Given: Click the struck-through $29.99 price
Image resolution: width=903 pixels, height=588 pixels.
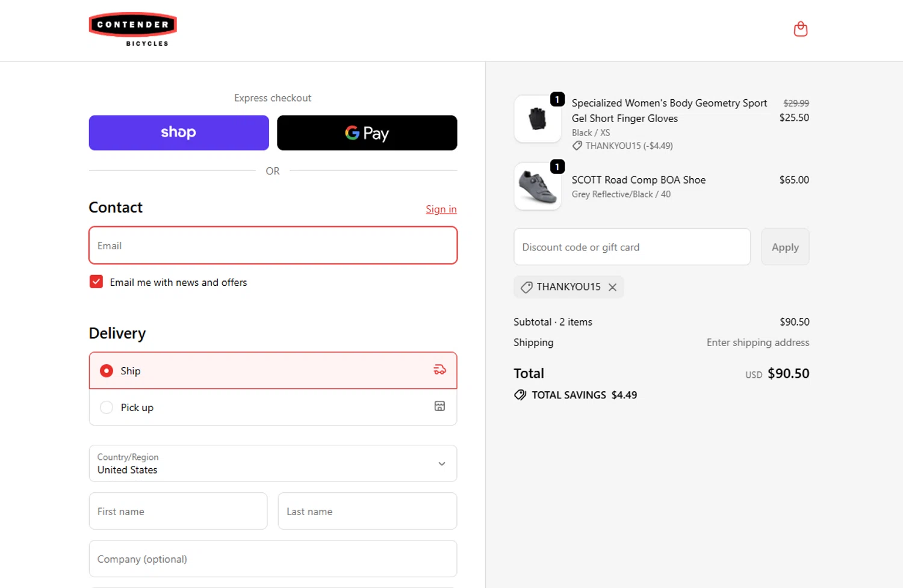Looking at the screenshot, I should (796, 104).
